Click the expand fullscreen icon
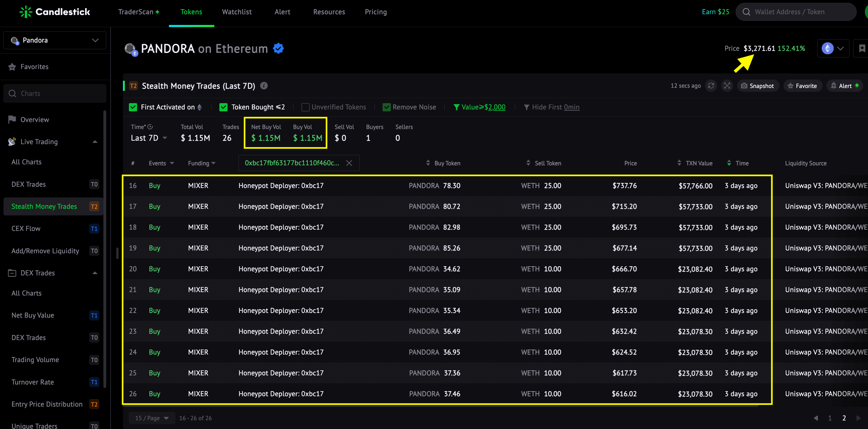 pos(727,86)
